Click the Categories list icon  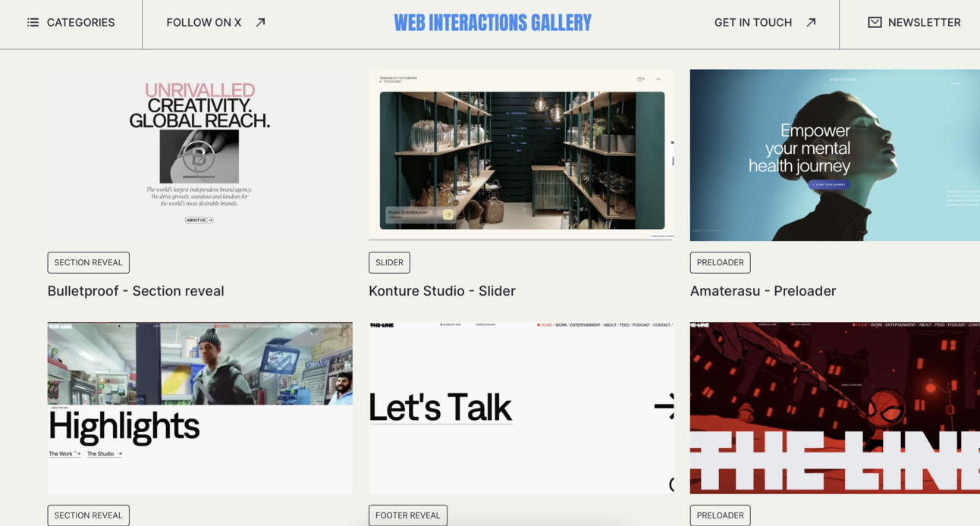[33, 23]
